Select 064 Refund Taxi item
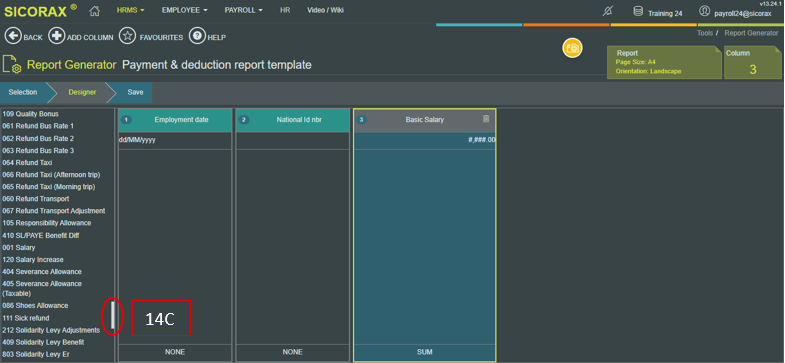Image resolution: width=785 pixels, height=363 pixels. click(27, 163)
